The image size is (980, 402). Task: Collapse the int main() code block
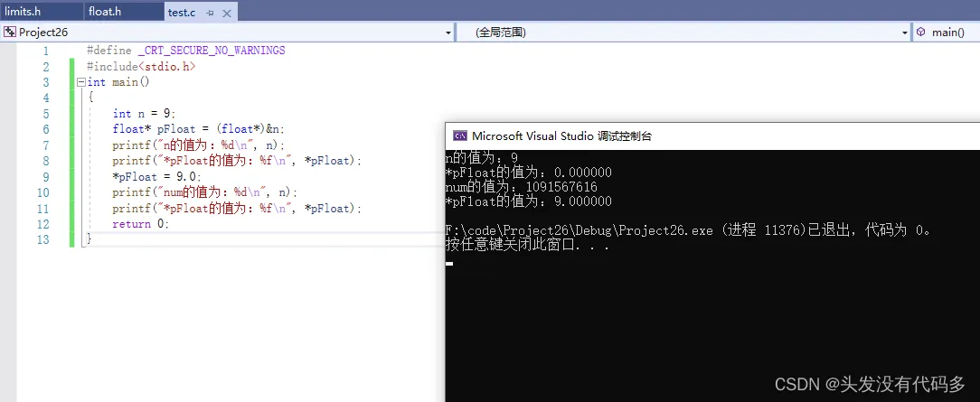(x=80, y=82)
